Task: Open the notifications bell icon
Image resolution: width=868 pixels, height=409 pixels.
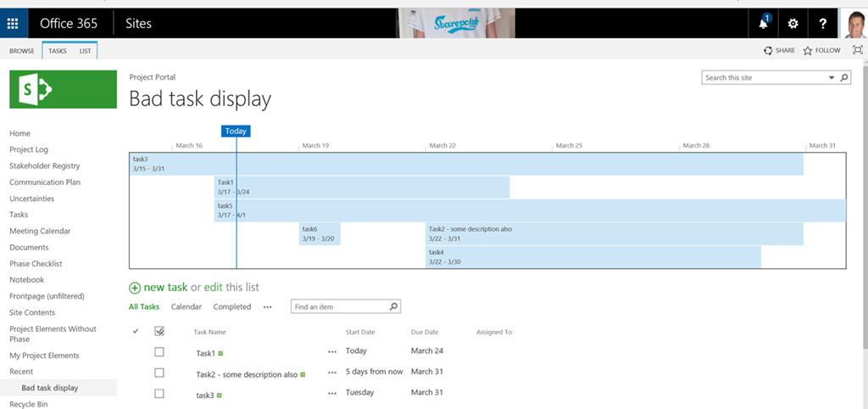Action: [x=765, y=24]
